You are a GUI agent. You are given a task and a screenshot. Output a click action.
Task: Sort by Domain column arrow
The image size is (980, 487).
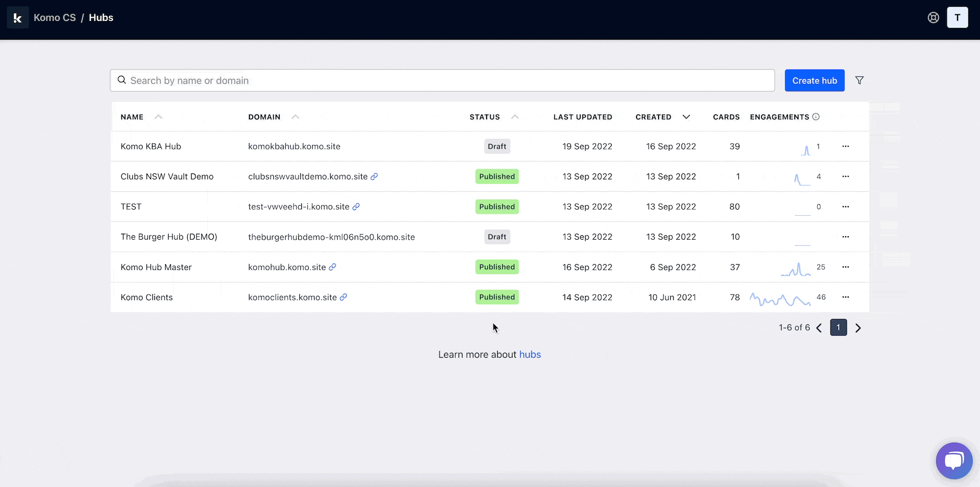tap(295, 117)
